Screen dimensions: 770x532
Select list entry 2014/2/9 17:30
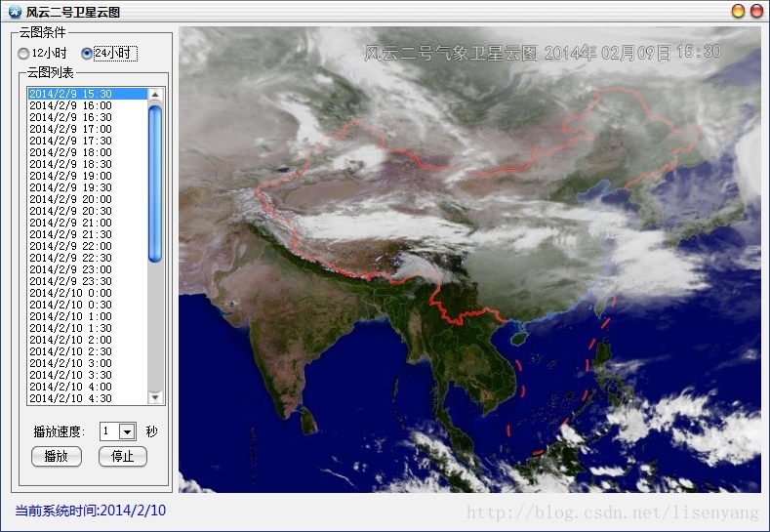[88, 141]
